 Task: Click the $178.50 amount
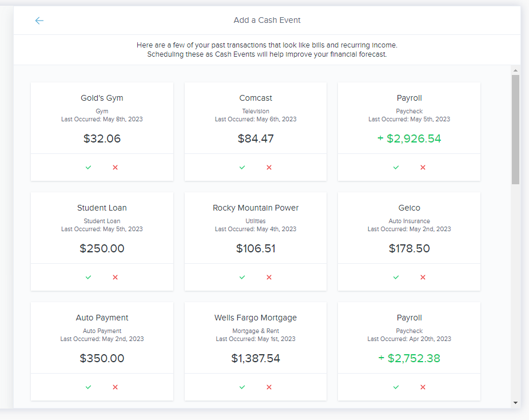pyautogui.click(x=409, y=248)
